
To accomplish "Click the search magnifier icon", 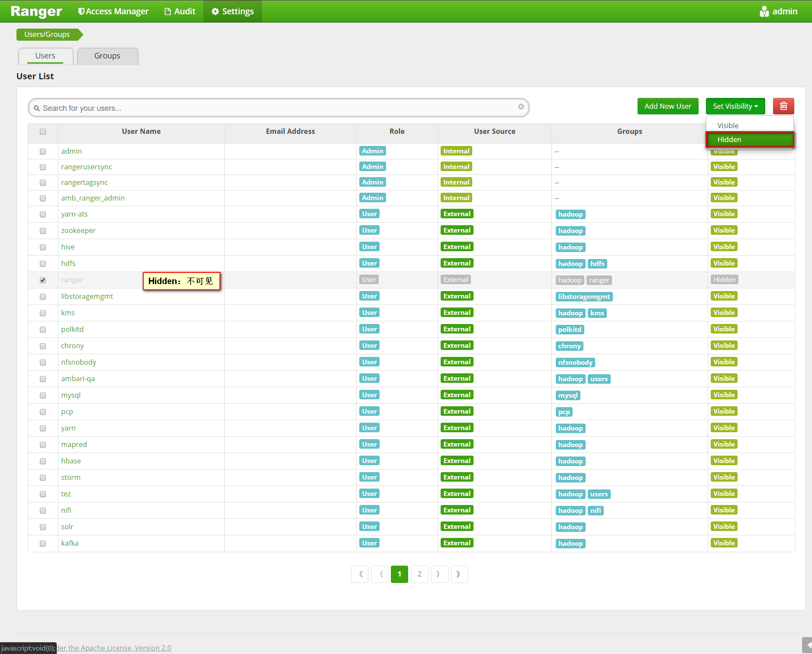I will 37,107.
